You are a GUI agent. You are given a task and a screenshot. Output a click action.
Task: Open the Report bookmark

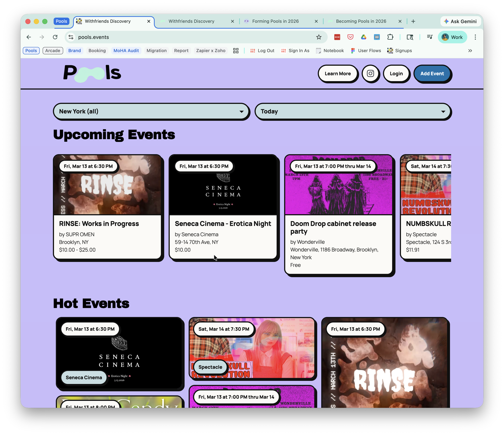click(x=181, y=50)
